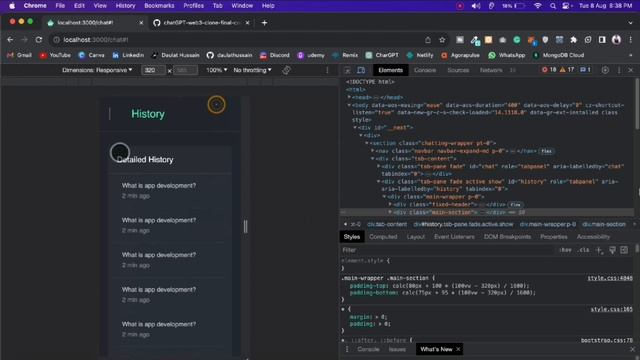The width and height of the screenshot is (640, 360).
Task: Rotate the device viewport orientation
Action: (x=286, y=70)
